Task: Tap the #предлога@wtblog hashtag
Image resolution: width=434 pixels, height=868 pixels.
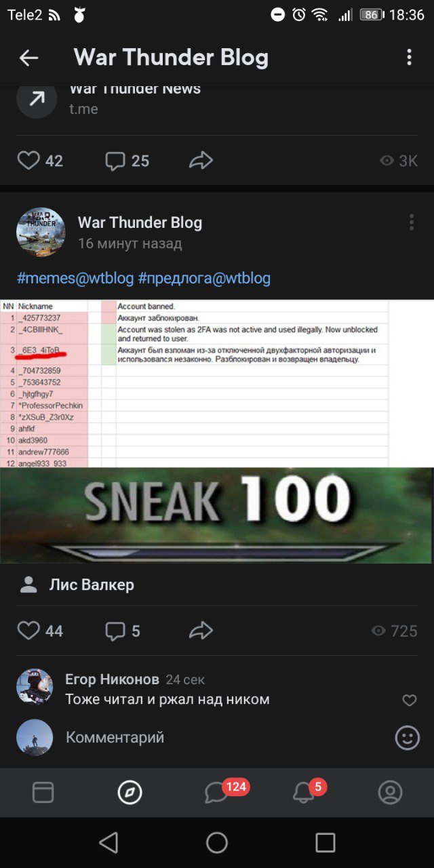Action: coord(204,278)
